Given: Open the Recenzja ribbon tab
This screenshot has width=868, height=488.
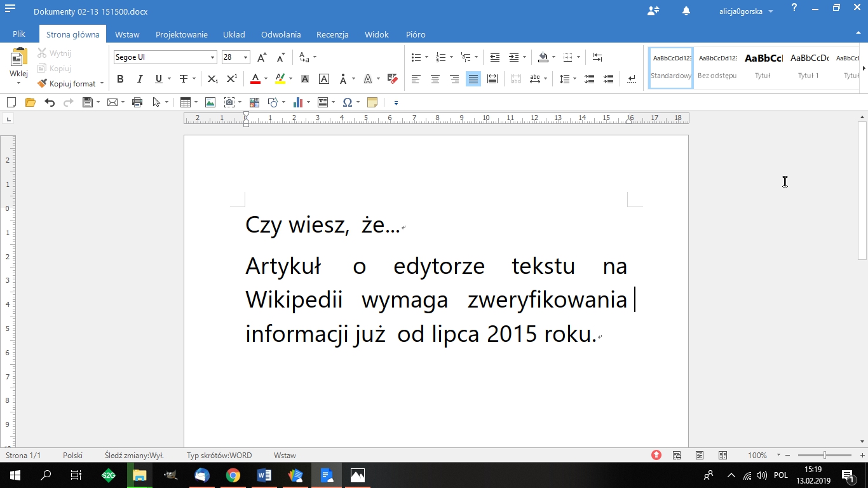Looking at the screenshot, I should coord(332,34).
